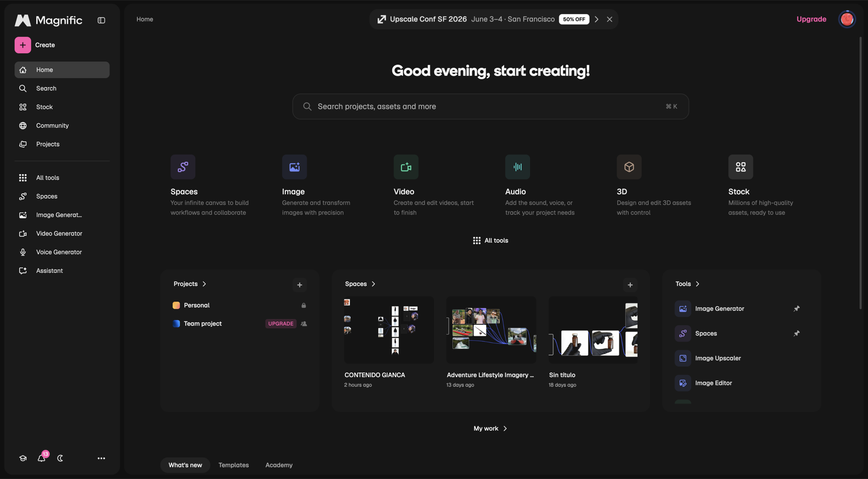Click the Video Generator sidebar icon
This screenshot has width=868, height=479.
23,234
